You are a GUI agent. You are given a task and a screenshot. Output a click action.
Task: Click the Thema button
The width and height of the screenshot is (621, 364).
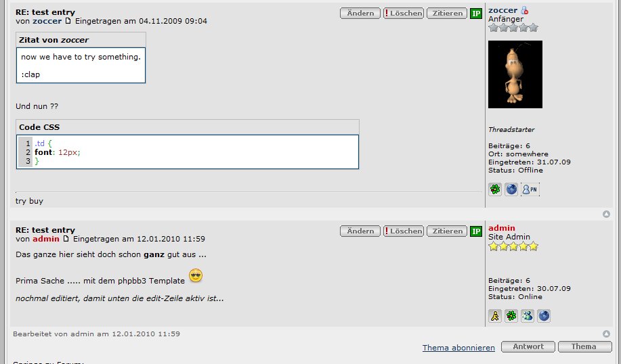584,346
